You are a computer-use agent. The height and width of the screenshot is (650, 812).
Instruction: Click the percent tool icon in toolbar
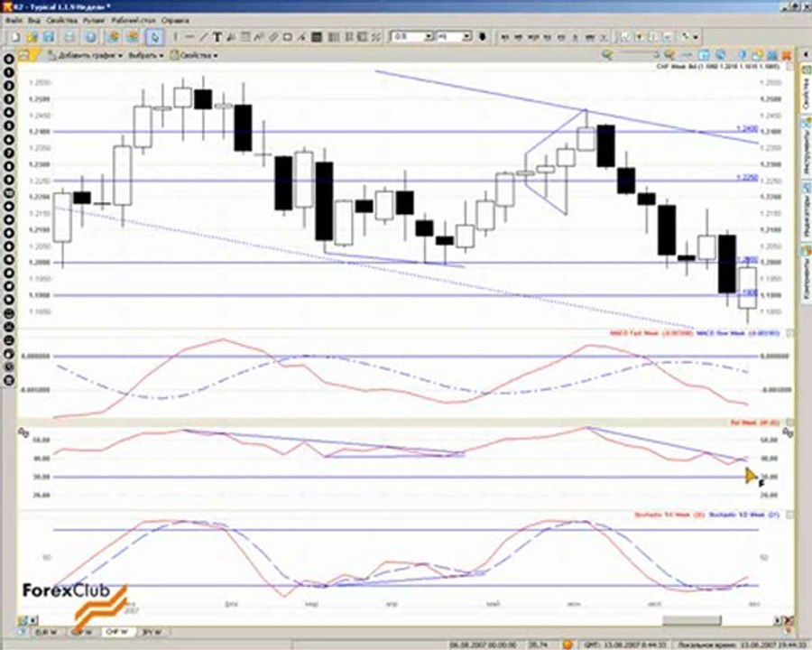tap(376, 37)
